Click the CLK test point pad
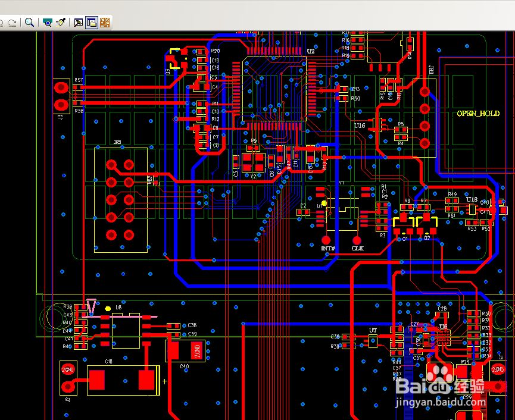The image size is (515, 420). point(357,240)
